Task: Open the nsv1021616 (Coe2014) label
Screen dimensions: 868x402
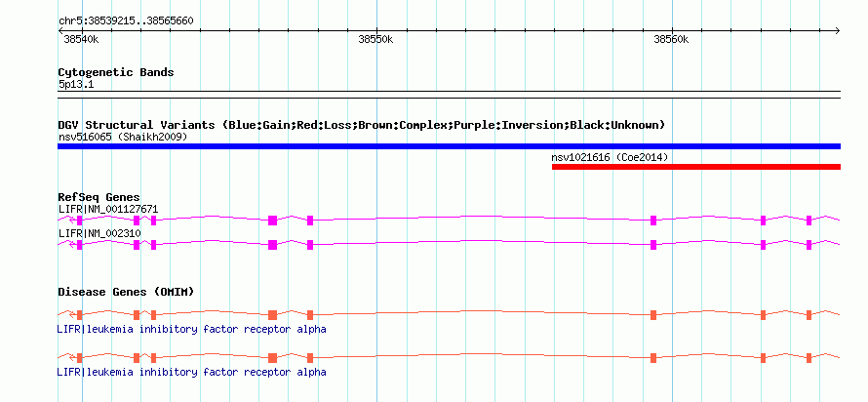Action: click(610, 157)
